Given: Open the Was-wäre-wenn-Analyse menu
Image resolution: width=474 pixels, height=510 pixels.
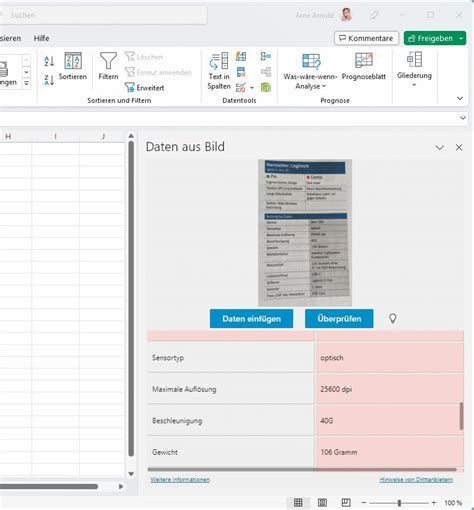Looking at the screenshot, I should pos(310,71).
